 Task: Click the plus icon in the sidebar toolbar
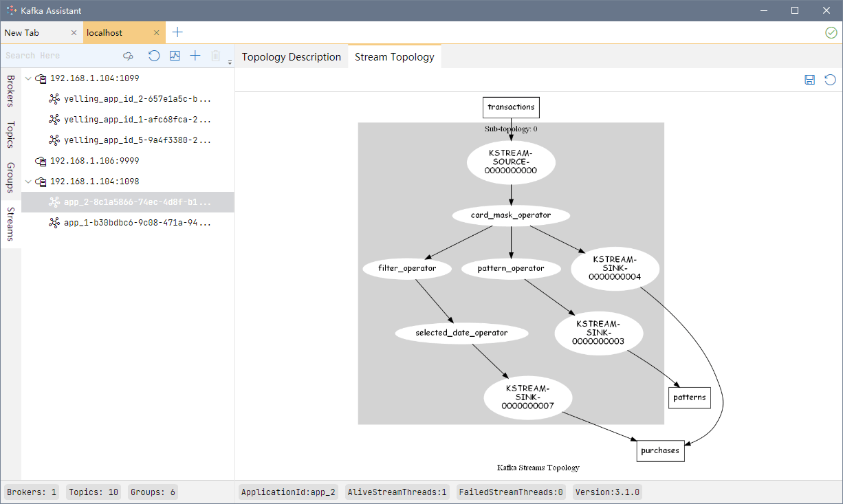[x=195, y=56]
